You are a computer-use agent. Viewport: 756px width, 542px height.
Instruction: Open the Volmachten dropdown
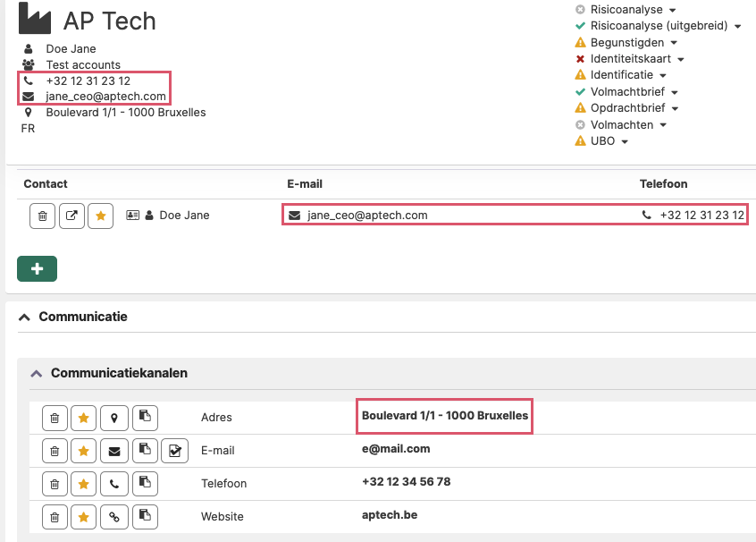[663, 125]
